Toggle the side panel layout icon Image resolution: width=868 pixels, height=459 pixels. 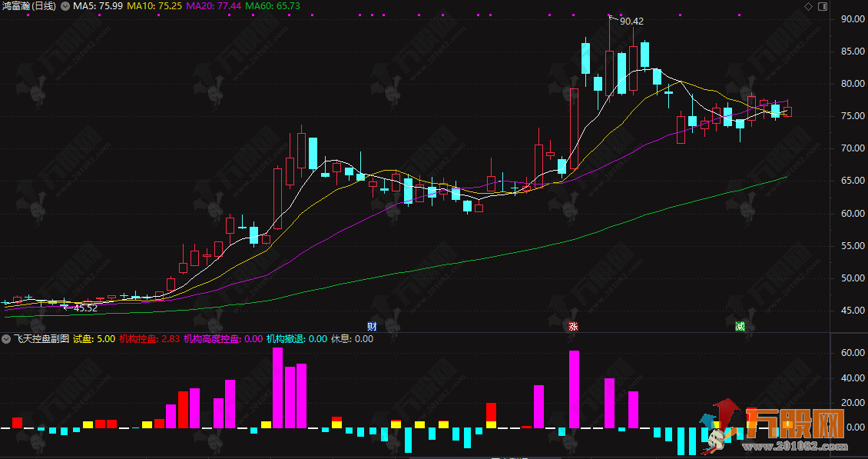point(821,6)
